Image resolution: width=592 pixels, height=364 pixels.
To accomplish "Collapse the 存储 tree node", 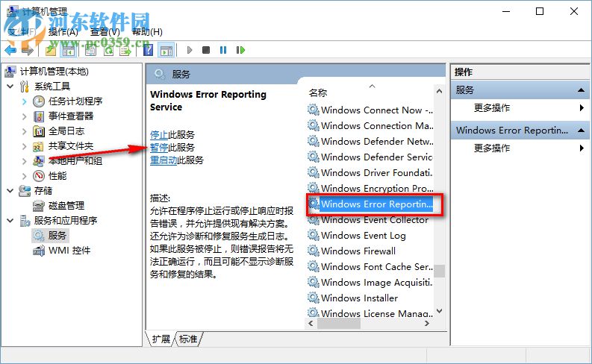I will coord(10,191).
